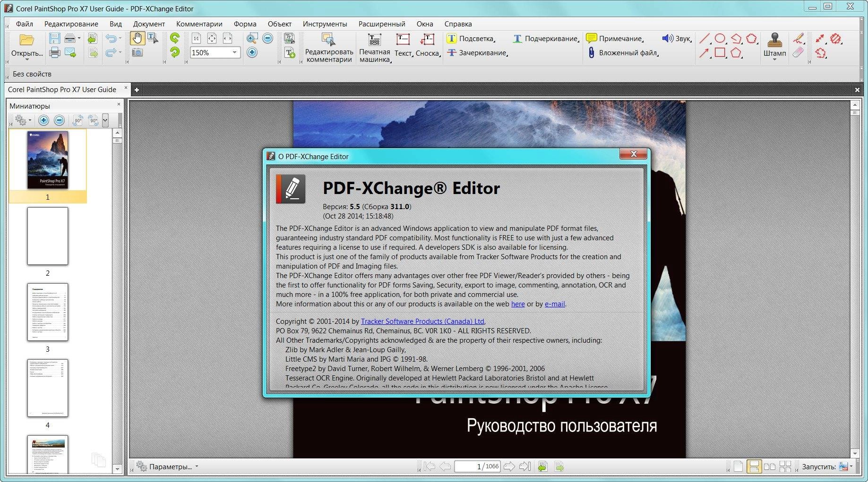The height and width of the screenshot is (482, 868).
Task: Select the marquee Zoom In tool
Action: [252, 38]
